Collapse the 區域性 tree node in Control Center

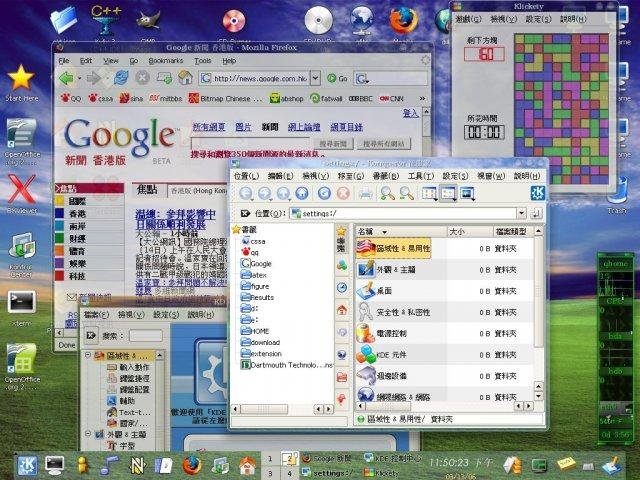click(88, 355)
